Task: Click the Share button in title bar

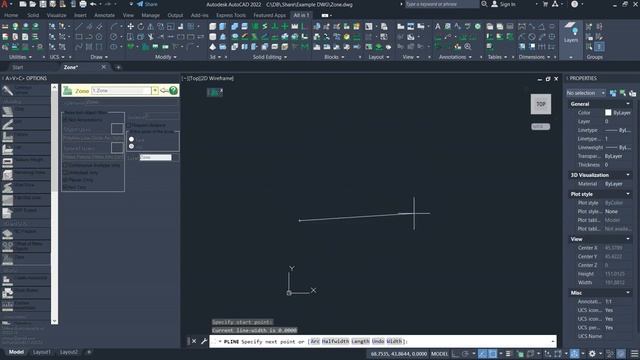Action: point(147,4)
